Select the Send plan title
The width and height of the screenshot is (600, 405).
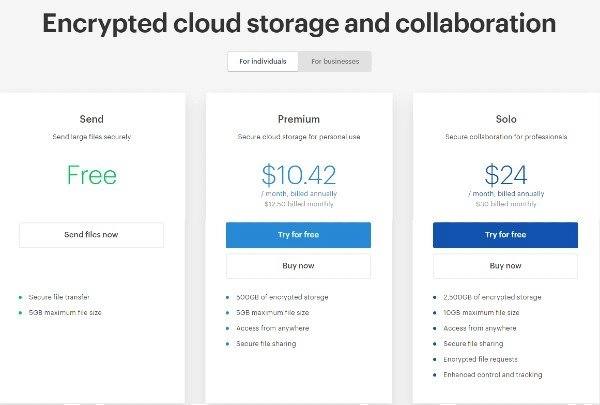[91, 119]
